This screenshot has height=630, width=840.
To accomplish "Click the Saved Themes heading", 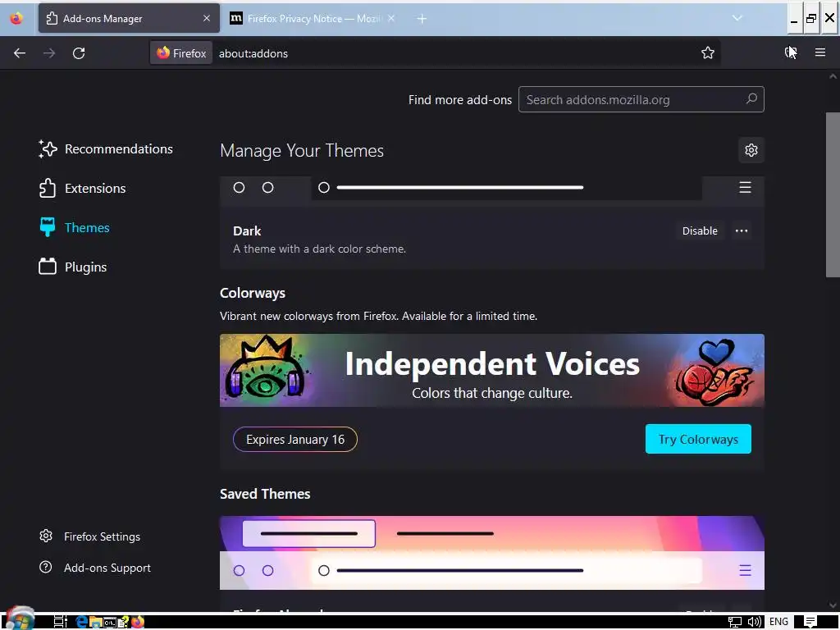I will pyautogui.click(x=265, y=494).
